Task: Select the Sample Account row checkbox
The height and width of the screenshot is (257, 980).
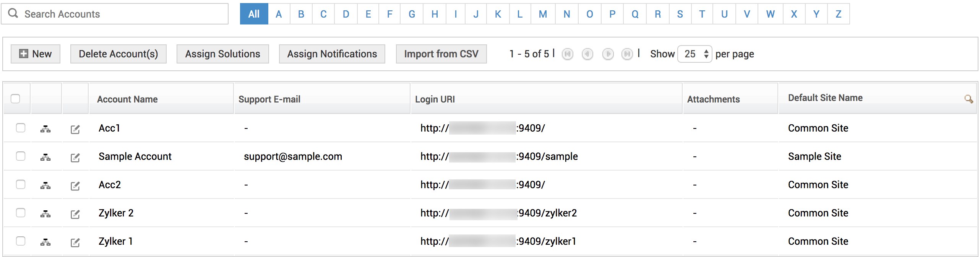Action: [21, 156]
